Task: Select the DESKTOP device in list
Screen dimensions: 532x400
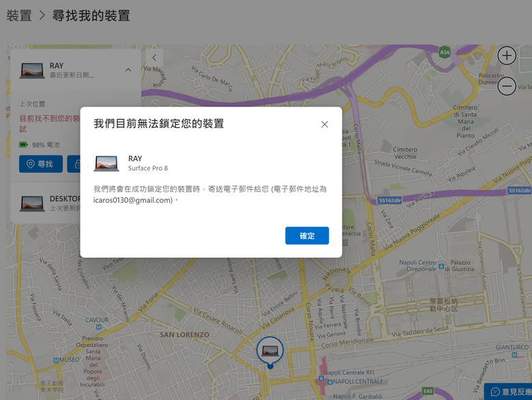Action: [x=46, y=203]
